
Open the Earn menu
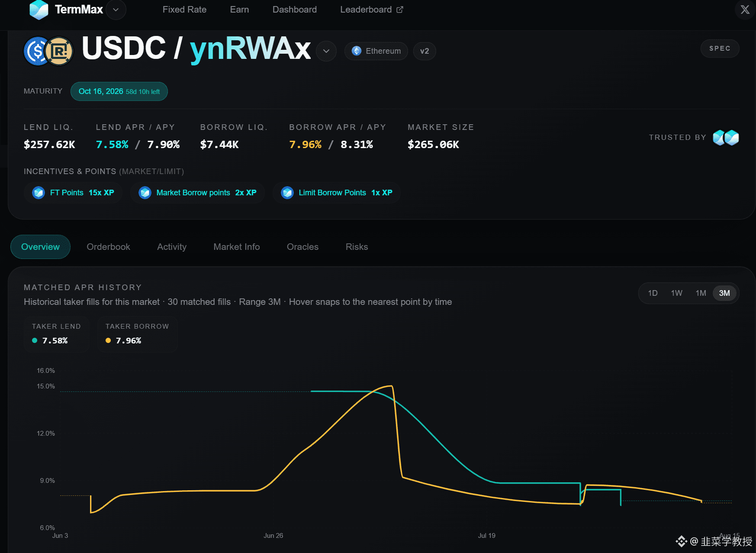point(239,10)
